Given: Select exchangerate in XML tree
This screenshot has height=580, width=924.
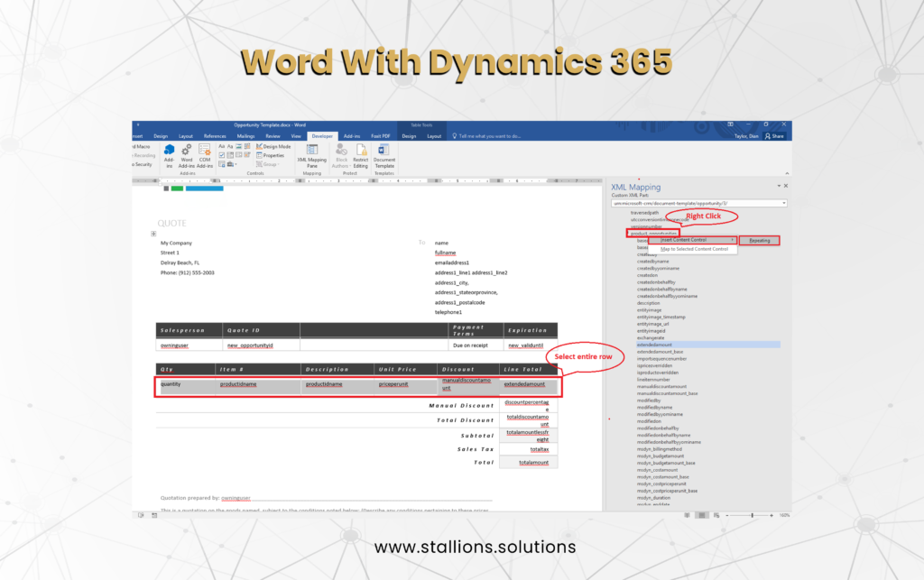Looking at the screenshot, I should click(x=651, y=338).
